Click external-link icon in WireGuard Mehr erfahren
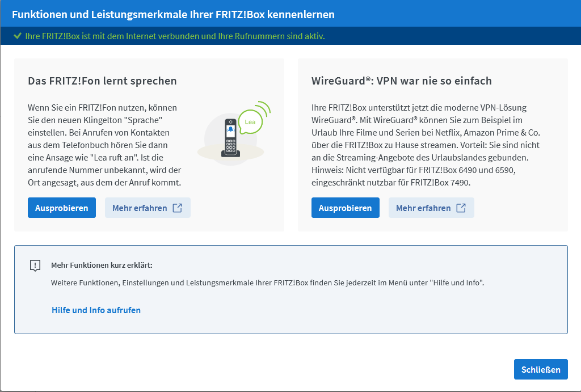 (461, 208)
